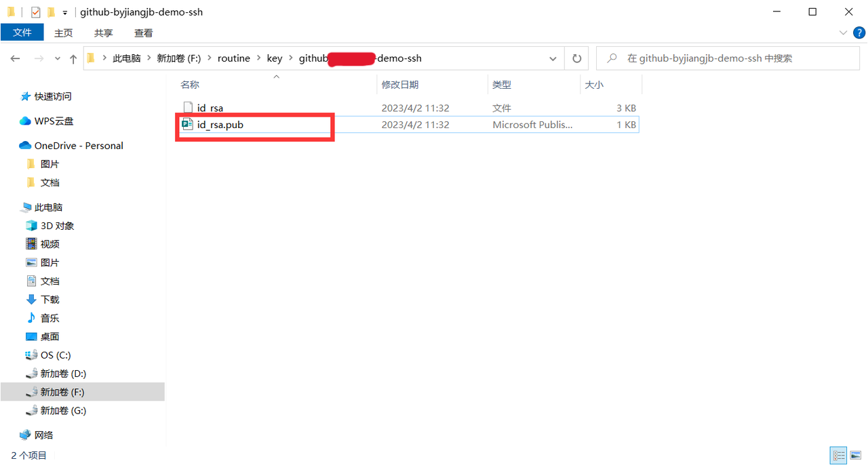Click the 名称 column header

(189, 84)
